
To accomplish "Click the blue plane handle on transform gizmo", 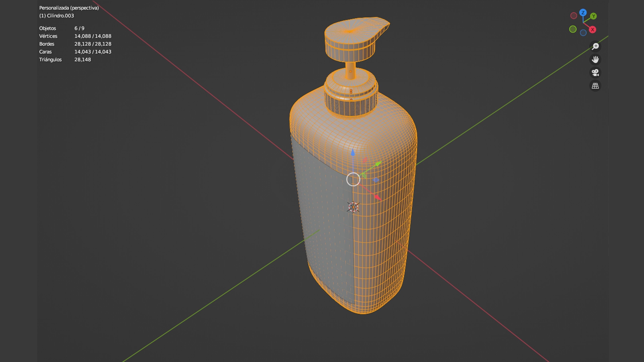I will point(375,180).
